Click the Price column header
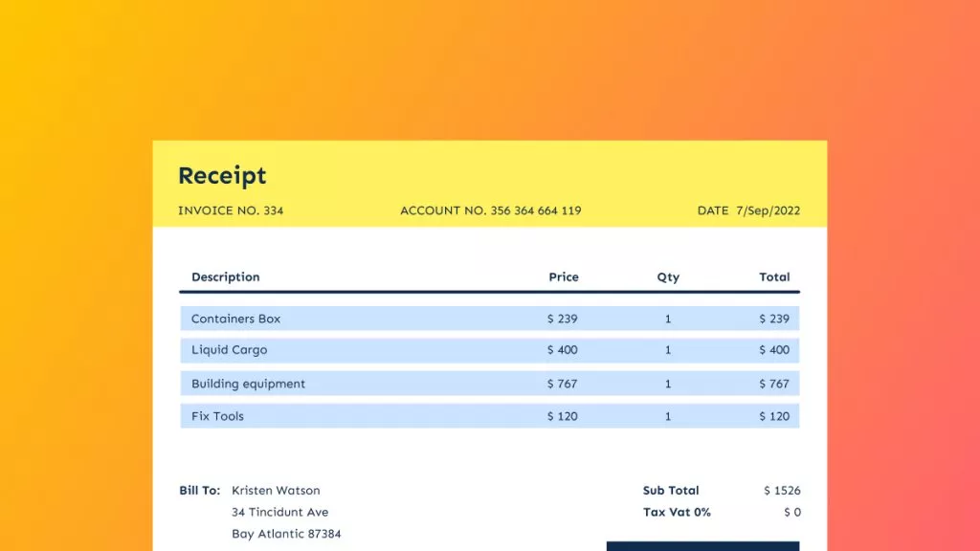This screenshot has width=980, height=551. point(563,277)
